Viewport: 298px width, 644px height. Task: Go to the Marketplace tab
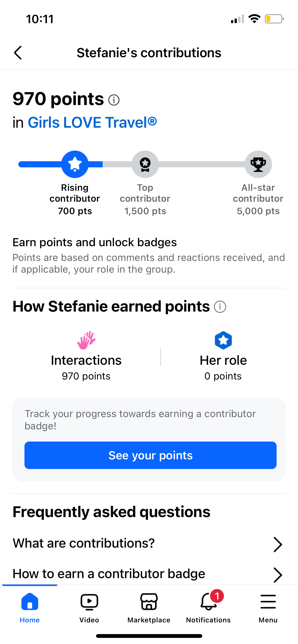tap(149, 607)
